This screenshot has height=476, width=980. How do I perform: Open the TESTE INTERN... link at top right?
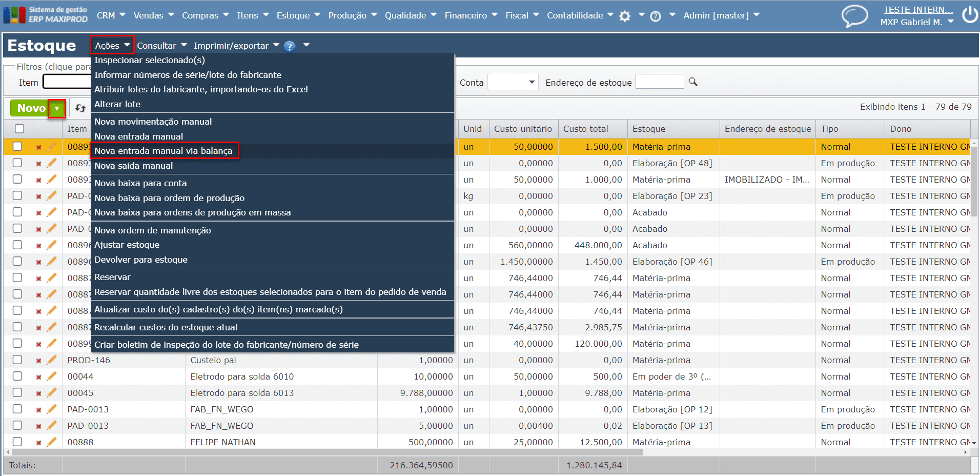(918, 10)
